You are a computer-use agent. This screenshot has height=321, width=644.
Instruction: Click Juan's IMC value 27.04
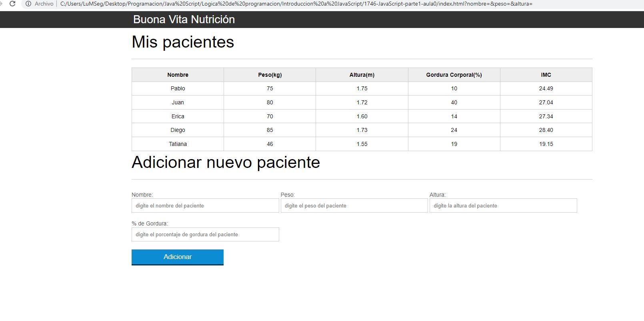(x=546, y=102)
